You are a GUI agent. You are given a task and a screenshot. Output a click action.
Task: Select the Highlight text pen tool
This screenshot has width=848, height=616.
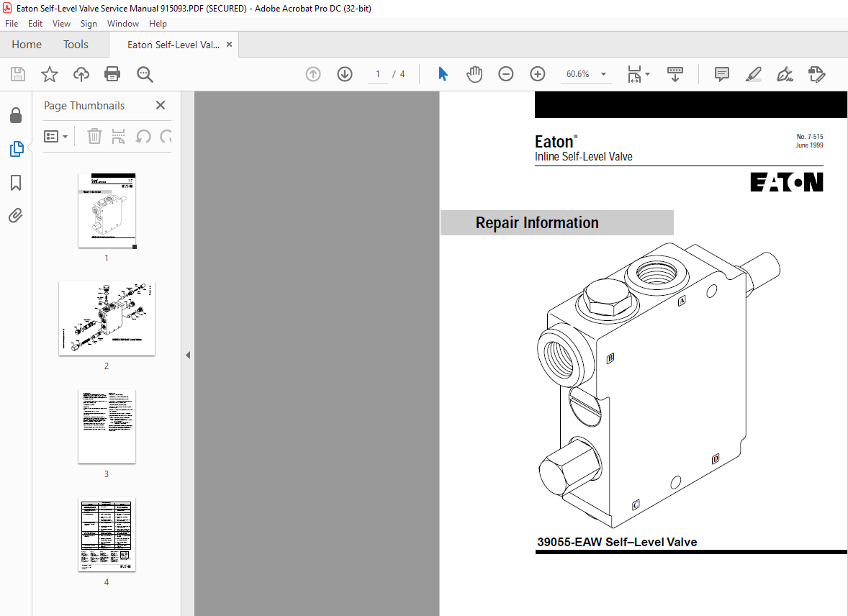753,74
